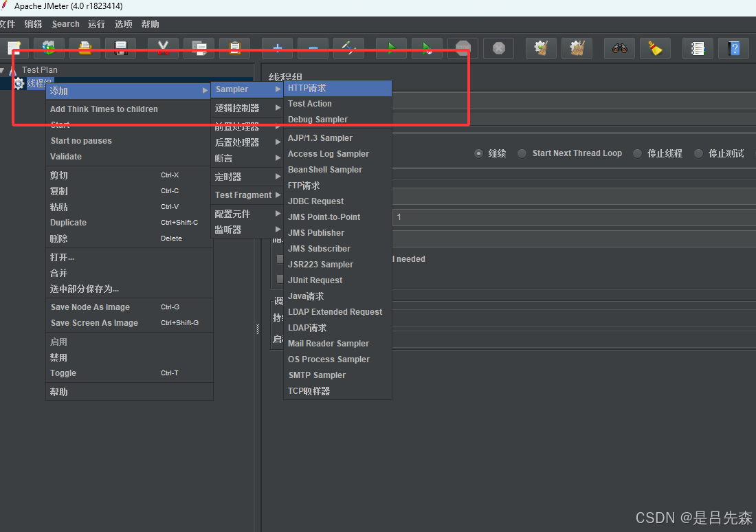The image size is (756, 532).
Task: Open the 配置元件 submenu
Action: [x=247, y=214]
